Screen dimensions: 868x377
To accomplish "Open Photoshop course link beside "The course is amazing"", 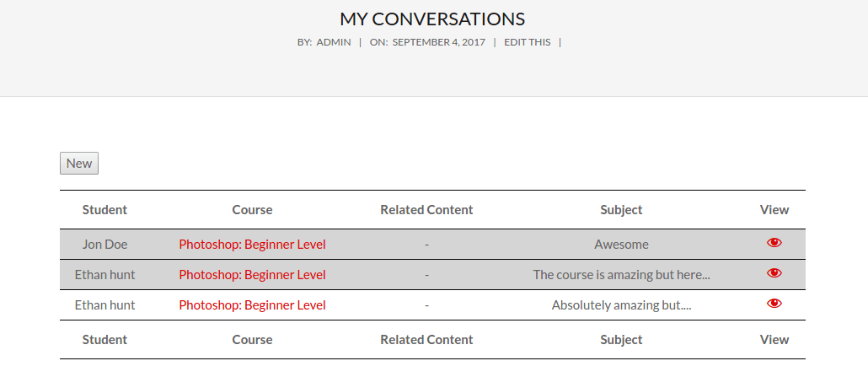I will [253, 275].
